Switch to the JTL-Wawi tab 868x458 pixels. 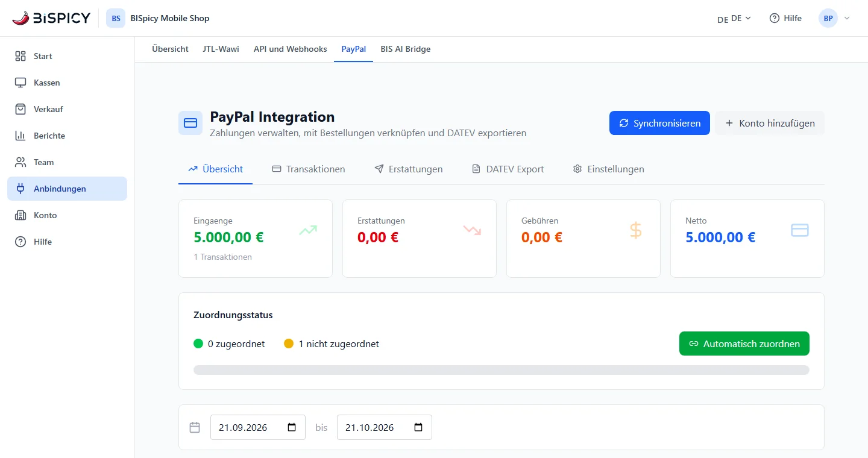[221, 49]
